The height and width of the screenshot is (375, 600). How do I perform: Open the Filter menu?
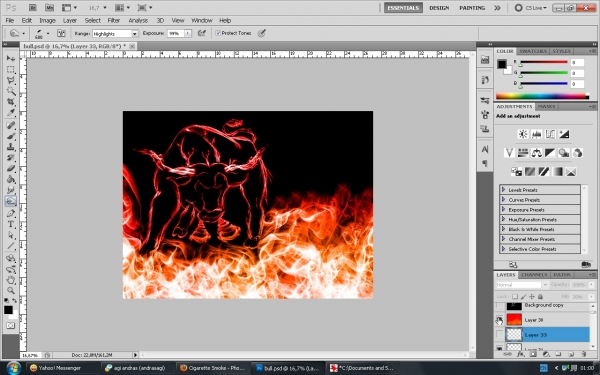[x=114, y=21]
